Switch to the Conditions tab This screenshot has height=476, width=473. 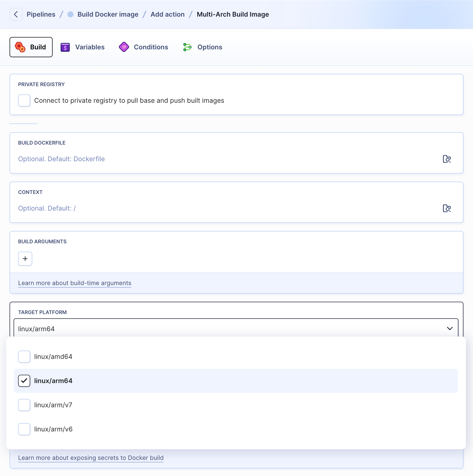coord(144,47)
